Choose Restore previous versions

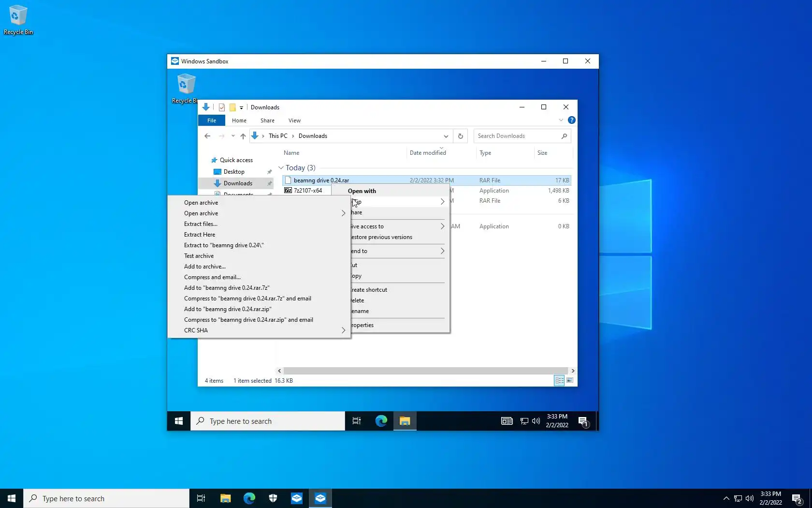(382, 237)
